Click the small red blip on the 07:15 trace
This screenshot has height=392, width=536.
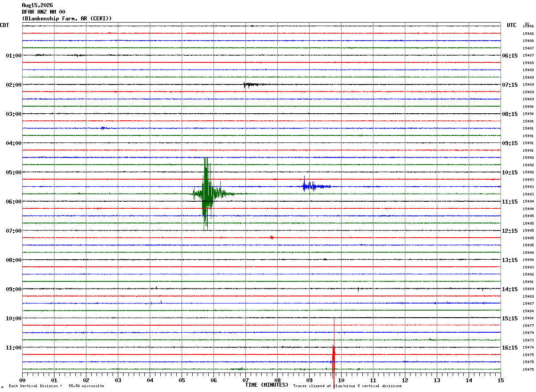tap(272, 238)
